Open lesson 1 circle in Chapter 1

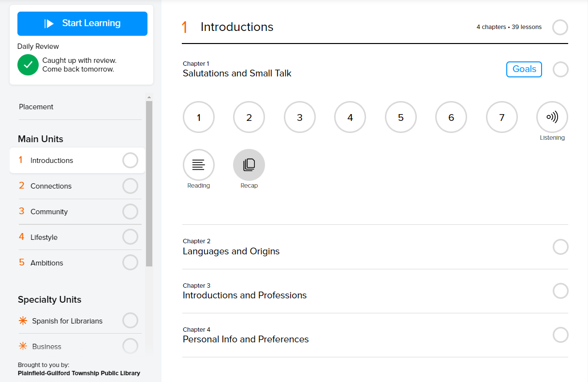198,117
